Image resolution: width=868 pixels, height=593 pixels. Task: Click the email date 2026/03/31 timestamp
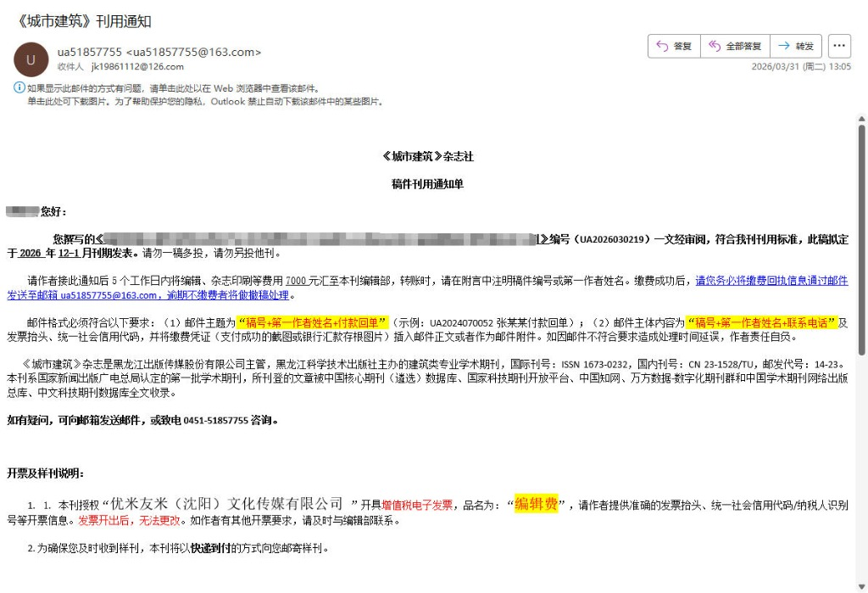tap(801, 66)
